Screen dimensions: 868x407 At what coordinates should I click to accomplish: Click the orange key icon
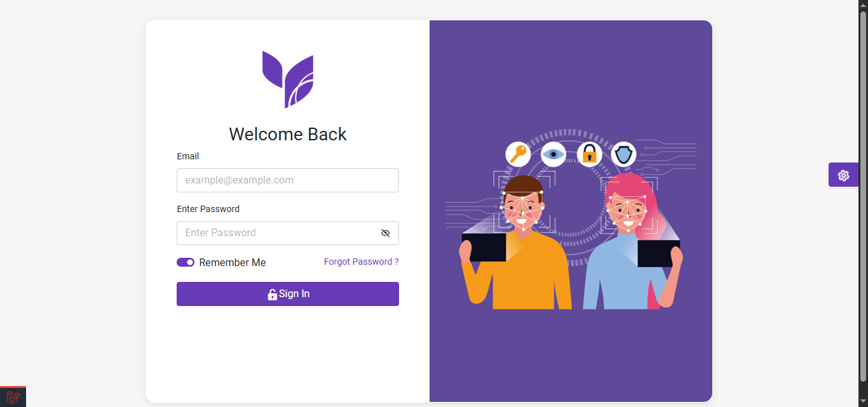(x=519, y=154)
